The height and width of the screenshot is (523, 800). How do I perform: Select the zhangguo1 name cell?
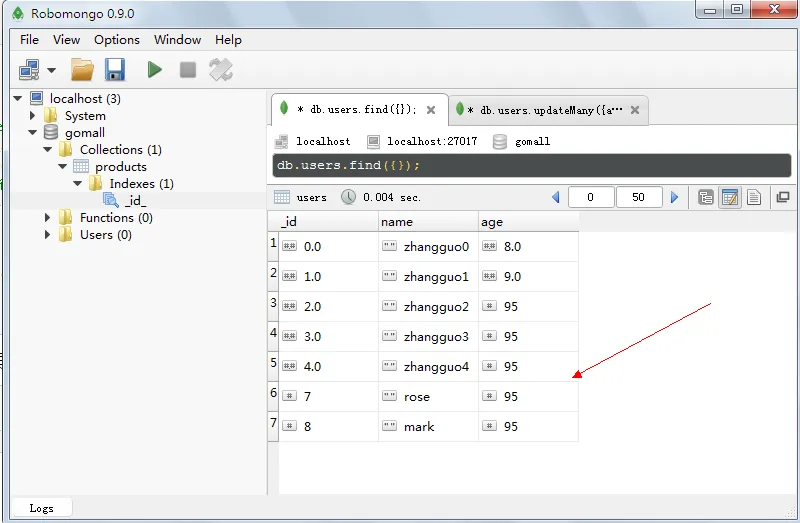coord(428,277)
